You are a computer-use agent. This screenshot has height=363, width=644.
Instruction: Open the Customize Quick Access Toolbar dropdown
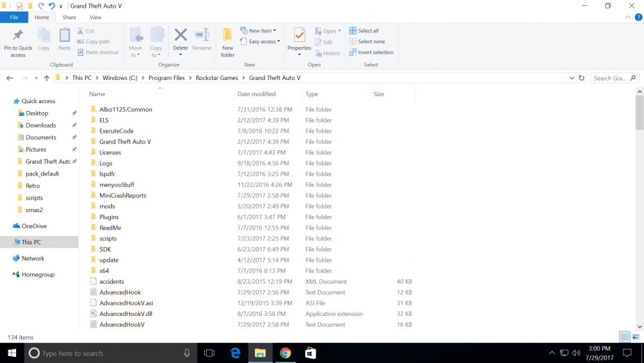coord(61,6)
